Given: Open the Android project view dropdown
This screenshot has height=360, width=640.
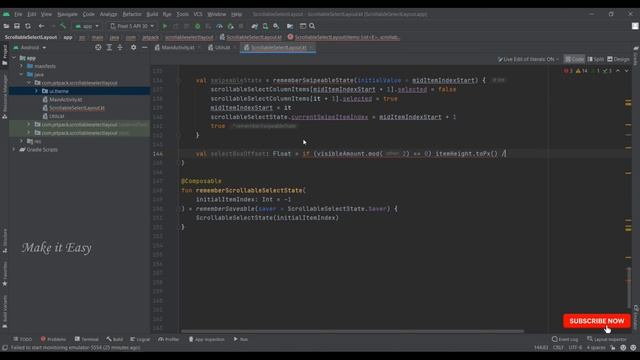Looking at the screenshot, I should [x=29, y=48].
